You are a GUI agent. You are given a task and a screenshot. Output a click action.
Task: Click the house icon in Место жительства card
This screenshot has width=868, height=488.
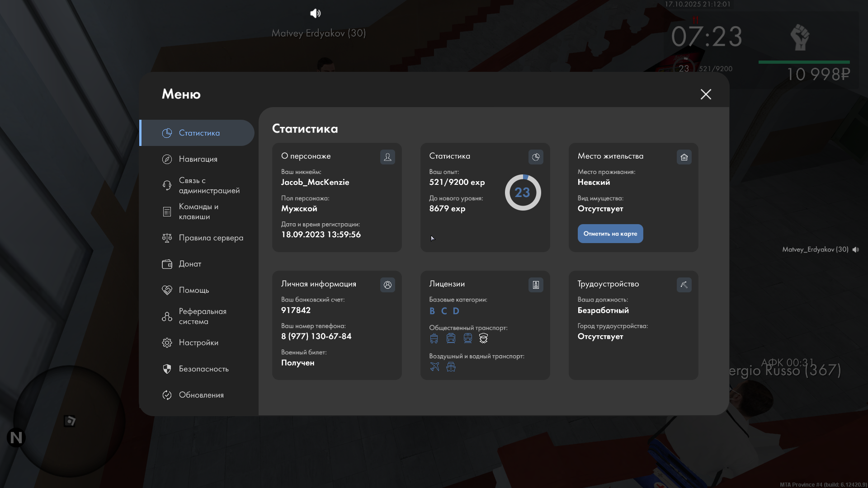[684, 157]
